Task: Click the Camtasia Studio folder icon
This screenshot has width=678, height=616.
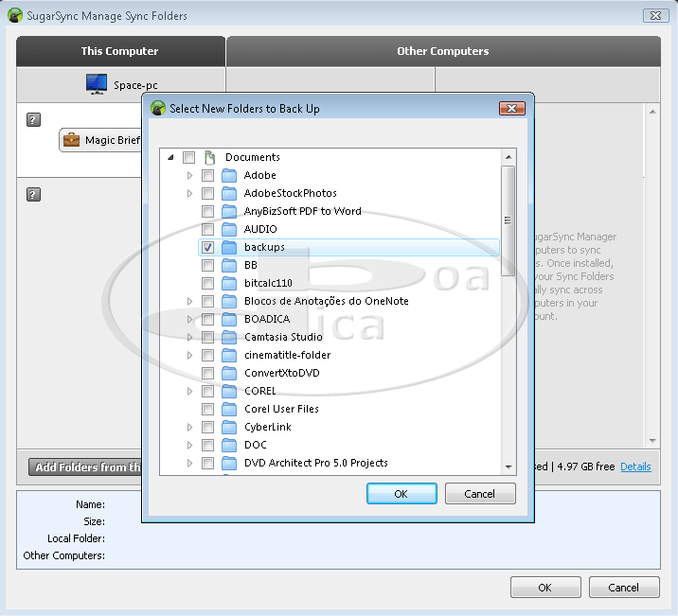Action: 229,337
